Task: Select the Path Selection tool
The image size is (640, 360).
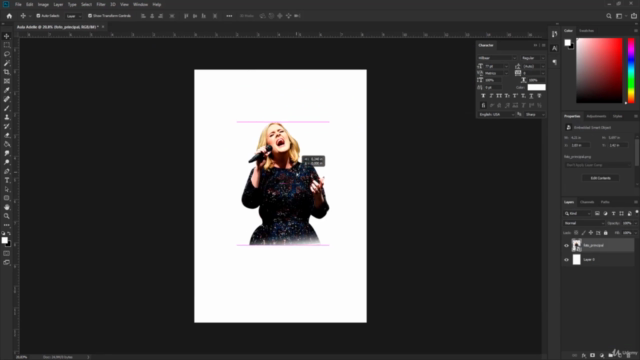Action: [x=7, y=189]
